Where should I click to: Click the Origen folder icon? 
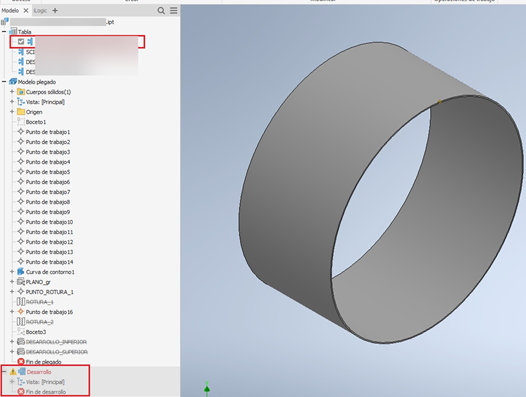point(21,111)
